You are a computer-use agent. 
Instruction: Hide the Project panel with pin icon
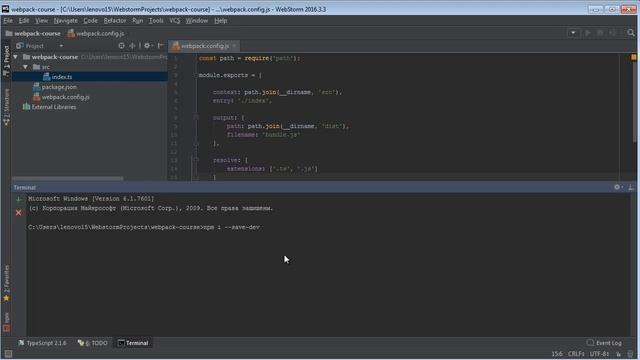pos(161,46)
